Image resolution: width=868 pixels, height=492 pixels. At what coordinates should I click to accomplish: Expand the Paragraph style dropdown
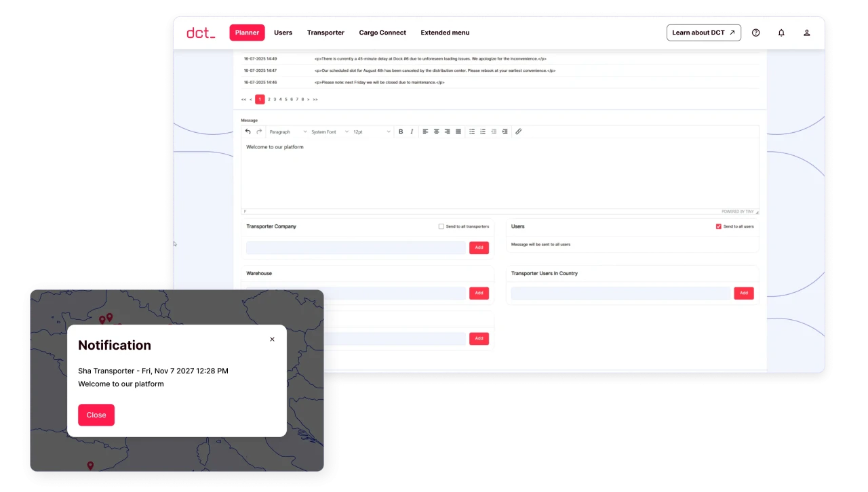tap(288, 131)
